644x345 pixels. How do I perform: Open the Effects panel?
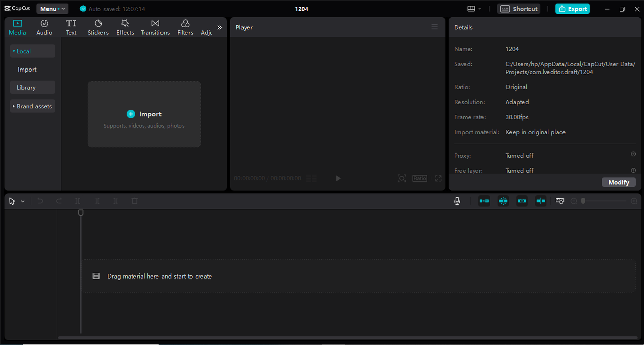coord(125,27)
